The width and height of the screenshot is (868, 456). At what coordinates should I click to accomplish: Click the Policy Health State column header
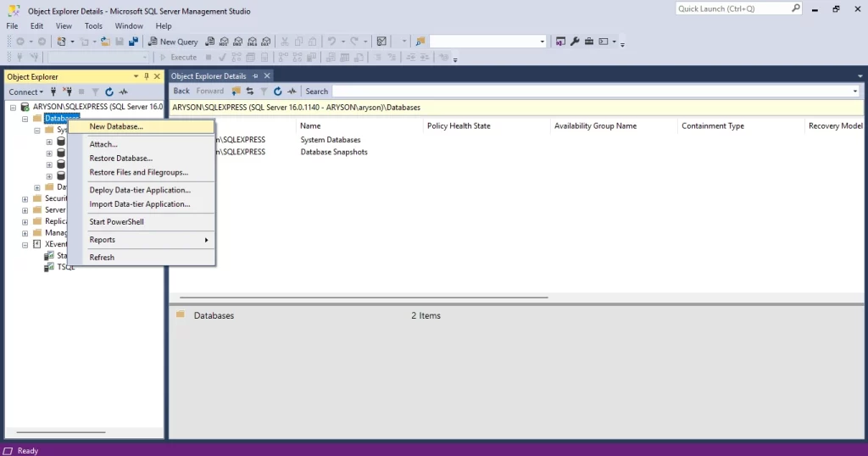tap(487, 126)
